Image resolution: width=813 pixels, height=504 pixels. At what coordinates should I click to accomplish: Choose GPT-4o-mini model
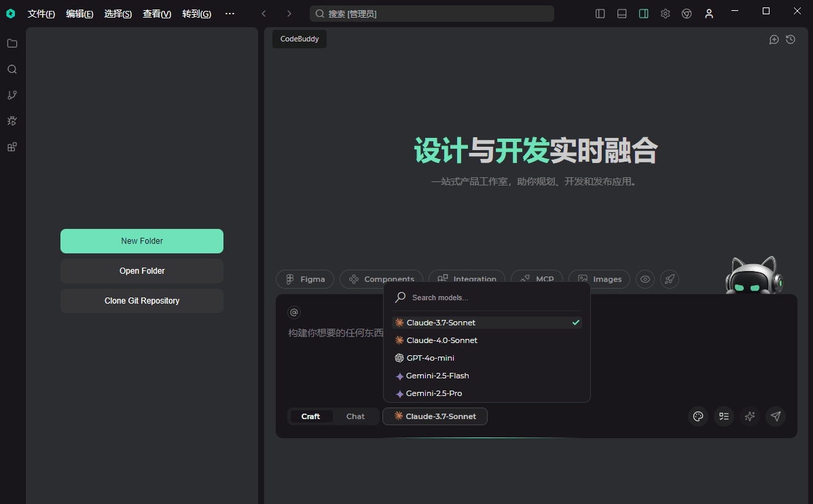point(487,358)
